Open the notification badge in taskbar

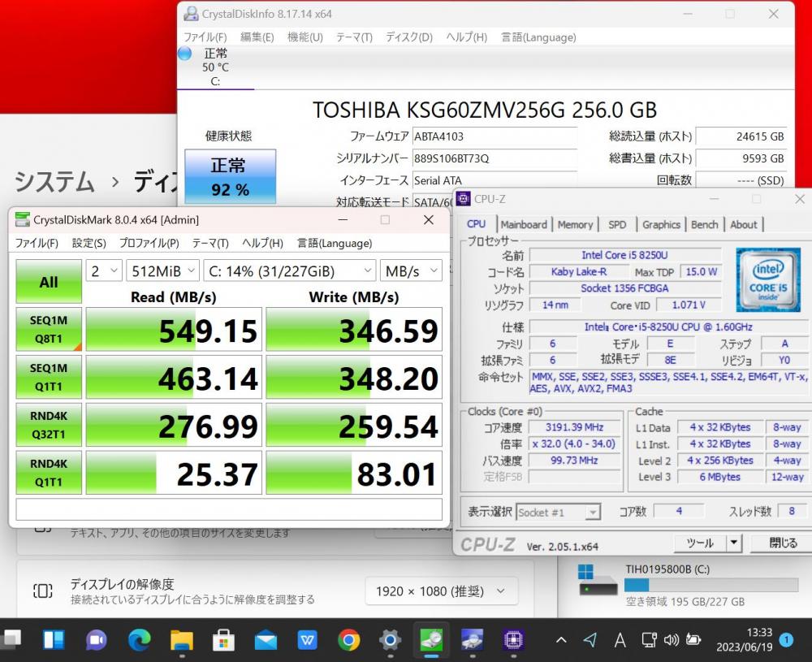pyautogui.click(x=786, y=640)
